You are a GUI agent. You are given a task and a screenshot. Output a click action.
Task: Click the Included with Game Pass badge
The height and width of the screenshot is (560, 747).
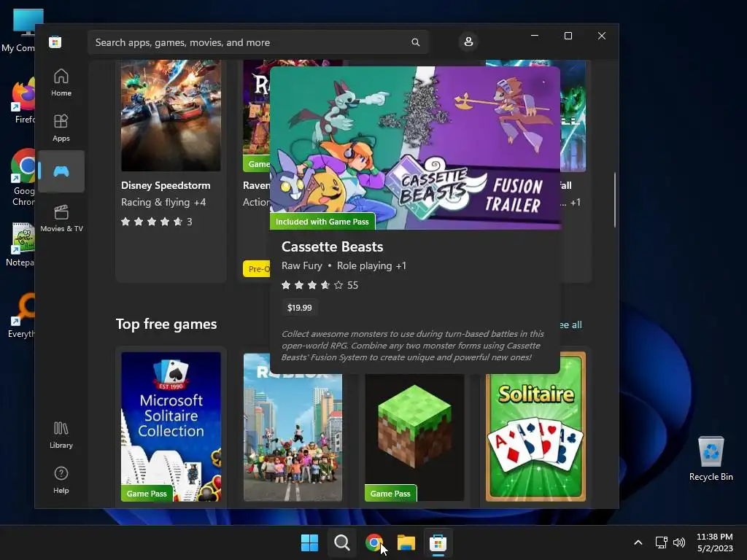(322, 222)
